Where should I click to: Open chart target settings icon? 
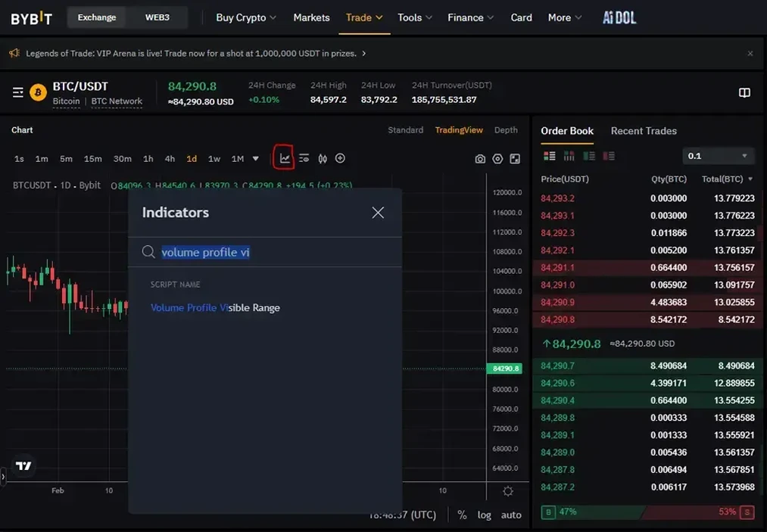coord(497,159)
